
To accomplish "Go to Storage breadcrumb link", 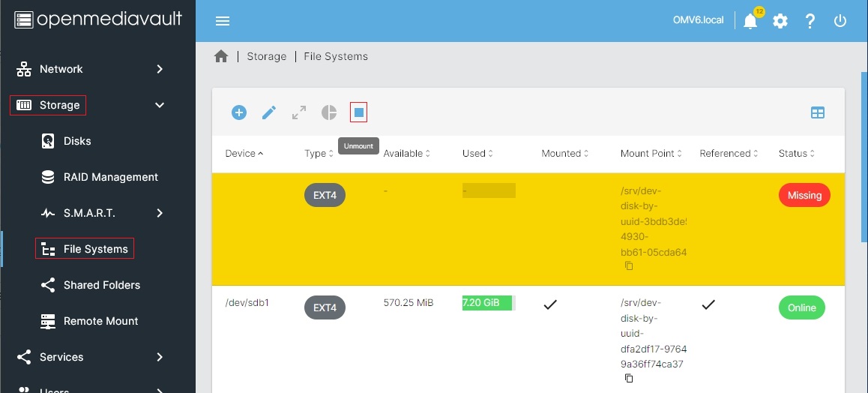I will pyautogui.click(x=266, y=56).
